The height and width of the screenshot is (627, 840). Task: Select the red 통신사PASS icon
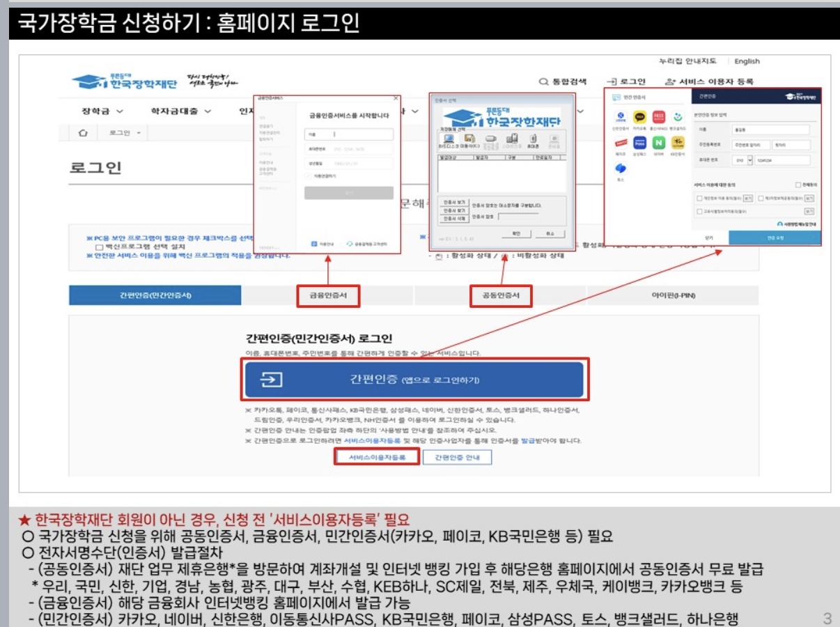[x=659, y=117]
